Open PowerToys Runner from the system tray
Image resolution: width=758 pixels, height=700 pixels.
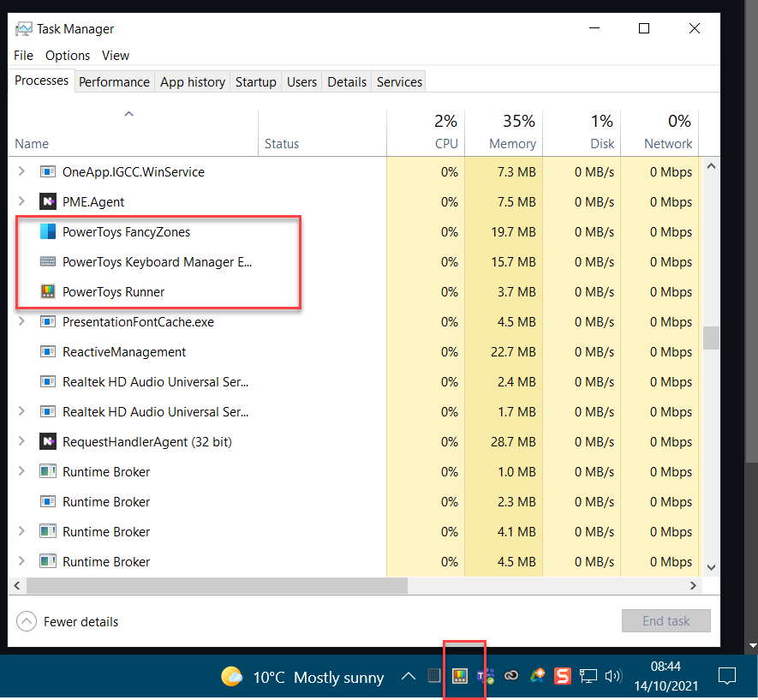[461, 675]
